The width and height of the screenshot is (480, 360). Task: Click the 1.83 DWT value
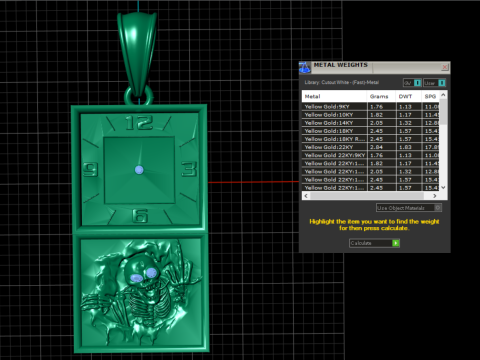(405, 147)
